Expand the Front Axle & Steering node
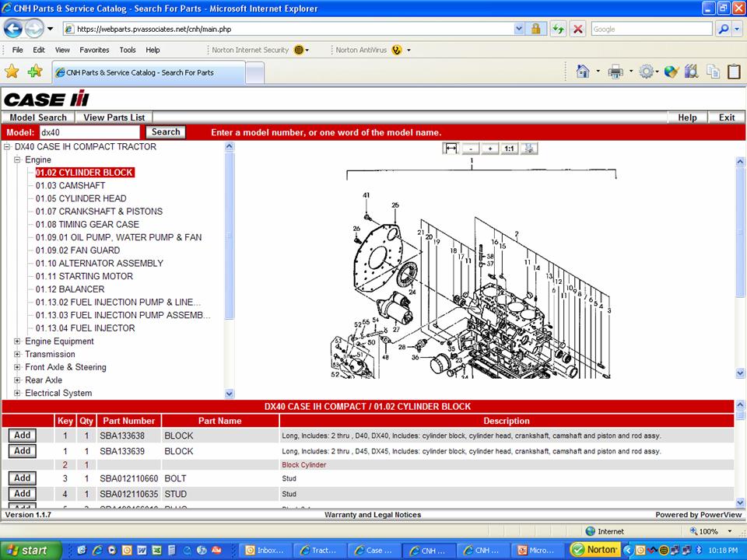Viewport: 747px width, 560px height. click(18, 367)
